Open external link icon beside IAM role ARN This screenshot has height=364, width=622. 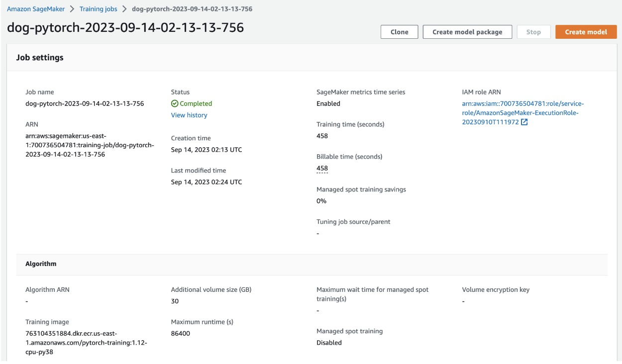(x=524, y=122)
